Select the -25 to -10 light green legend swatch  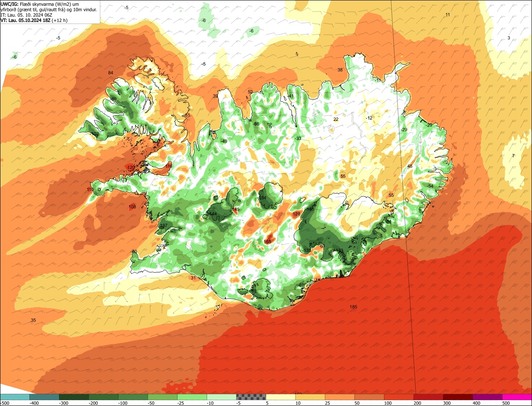pyautogui.click(x=192, y=397)
